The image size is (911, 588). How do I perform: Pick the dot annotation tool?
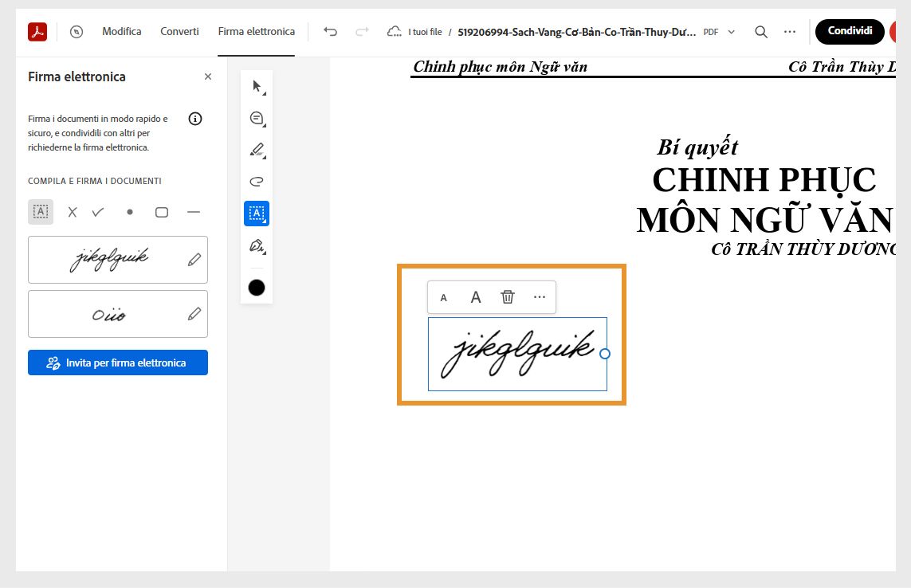(x=129, y=212)
